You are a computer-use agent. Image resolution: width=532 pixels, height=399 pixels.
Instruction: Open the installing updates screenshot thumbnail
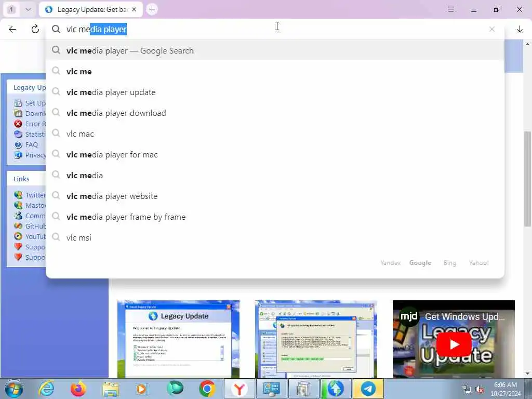pos(316,339)
